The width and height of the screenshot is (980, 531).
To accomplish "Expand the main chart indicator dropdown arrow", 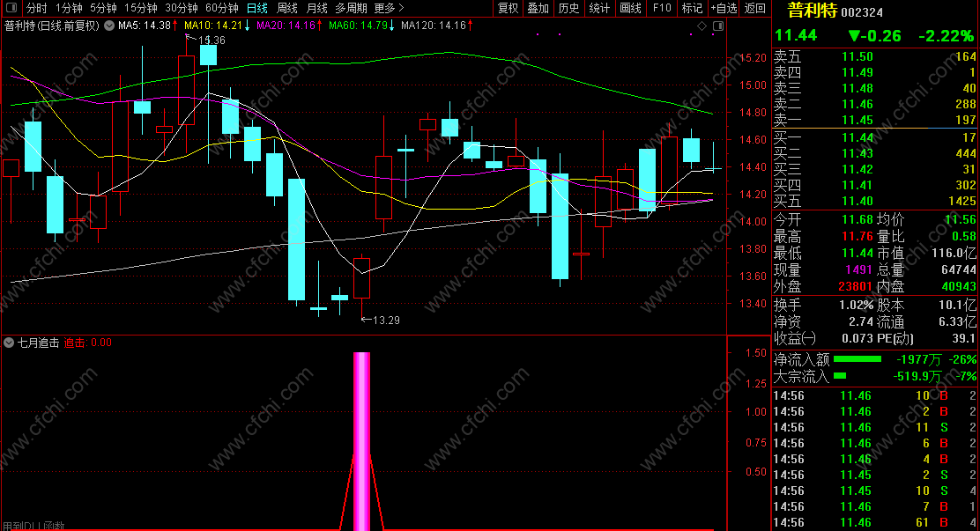I will coord(109,26).
